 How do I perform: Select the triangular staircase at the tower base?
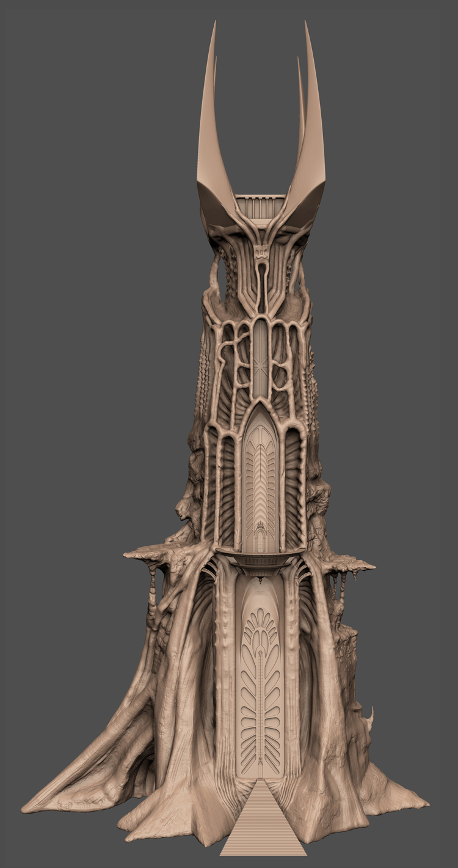click(263, 818)
